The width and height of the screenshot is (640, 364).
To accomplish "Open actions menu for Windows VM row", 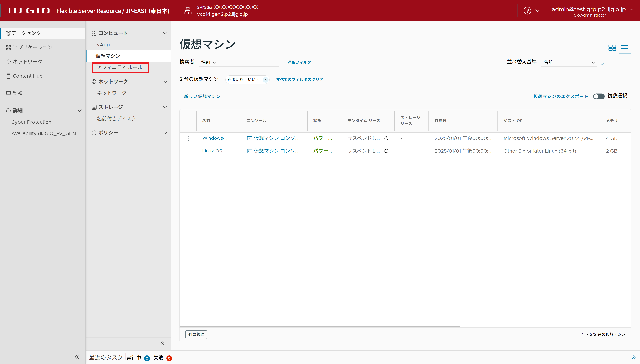I will pos(188,138).
